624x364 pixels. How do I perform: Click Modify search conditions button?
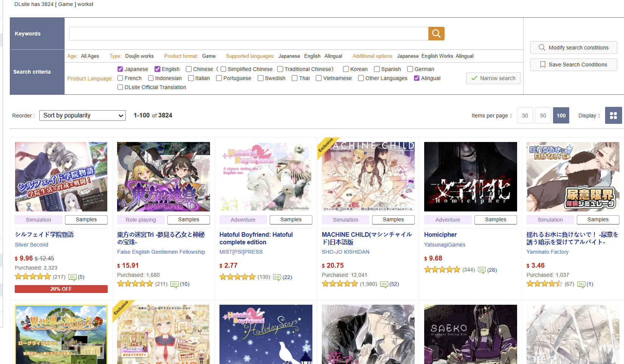tap(573, 48)
